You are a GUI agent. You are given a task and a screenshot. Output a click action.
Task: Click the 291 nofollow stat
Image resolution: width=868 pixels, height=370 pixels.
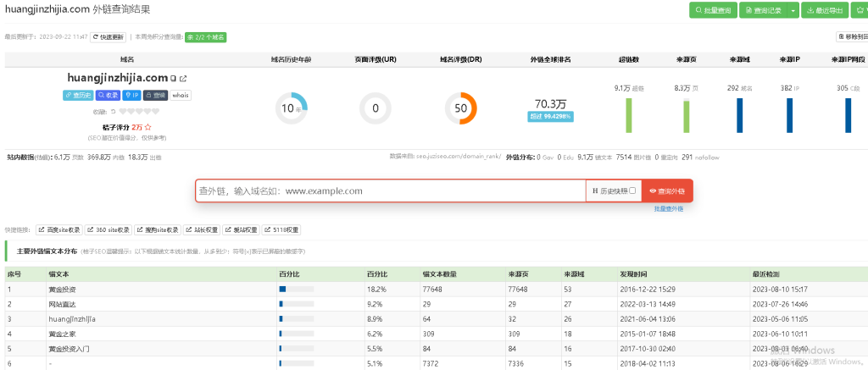[700, 157]
